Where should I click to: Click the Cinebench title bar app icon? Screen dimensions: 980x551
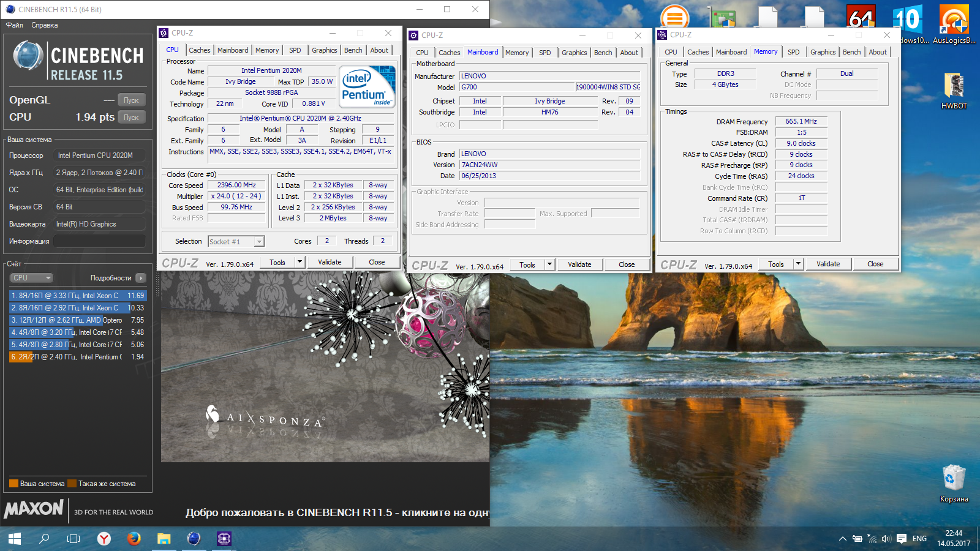tap(10, 9)
